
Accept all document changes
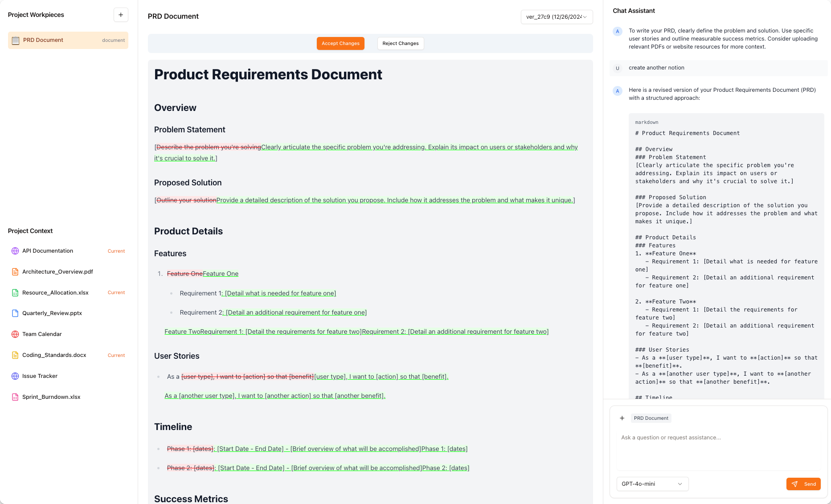click(340, 43)
